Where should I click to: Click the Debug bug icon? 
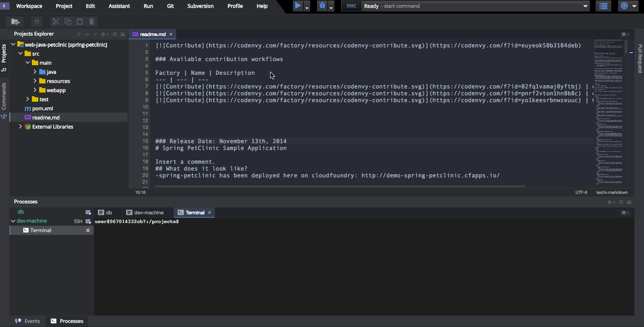coord(322,6)
